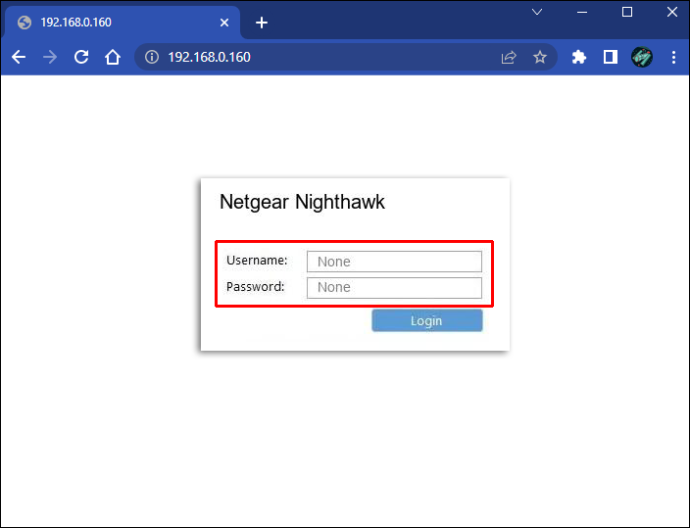This screenshot has height=528, width=690.
Task: Toggle the browser side panel
Action: pyautogui.click(x=610, y=57)
